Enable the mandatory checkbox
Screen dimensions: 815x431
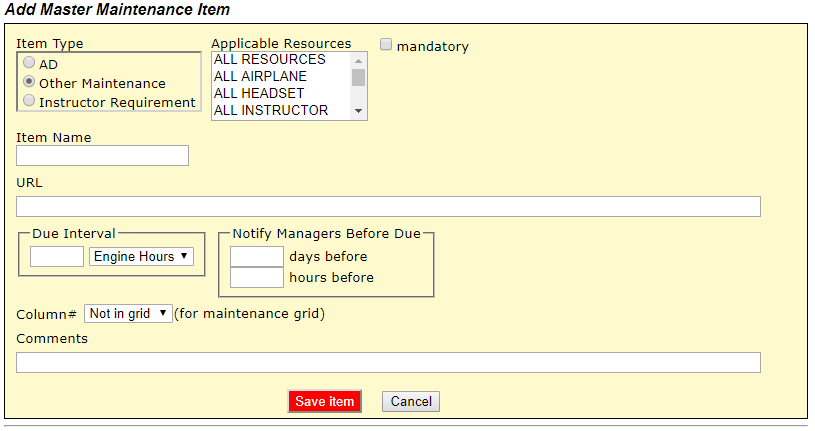(386, 45)
